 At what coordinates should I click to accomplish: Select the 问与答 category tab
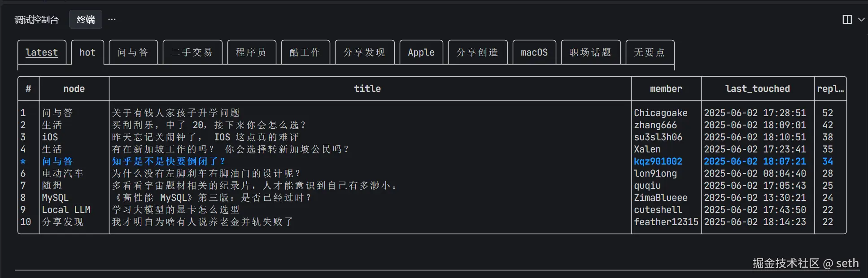pos(133,52)
